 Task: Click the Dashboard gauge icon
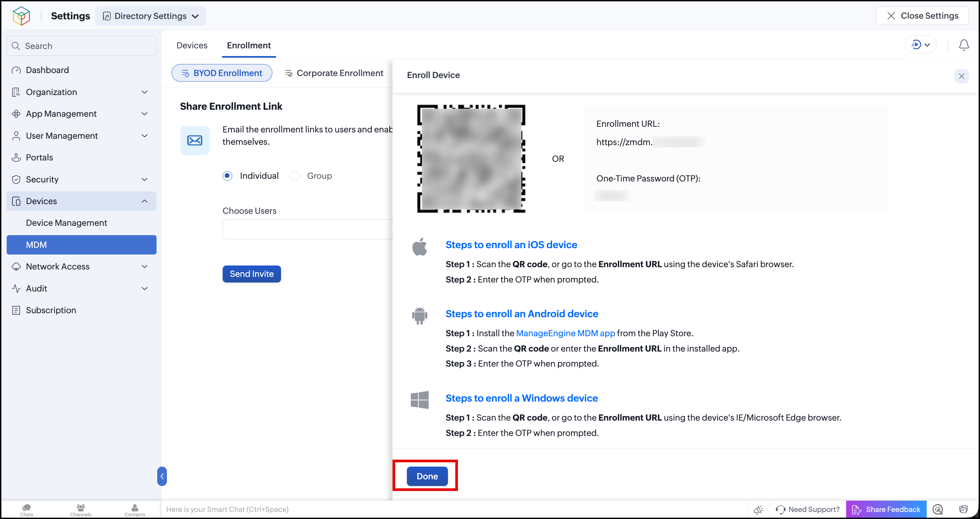point(16,70)
